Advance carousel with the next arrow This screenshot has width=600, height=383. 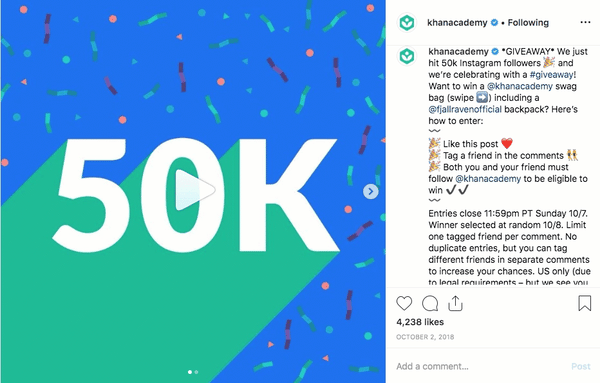click(x=370, y=191)
